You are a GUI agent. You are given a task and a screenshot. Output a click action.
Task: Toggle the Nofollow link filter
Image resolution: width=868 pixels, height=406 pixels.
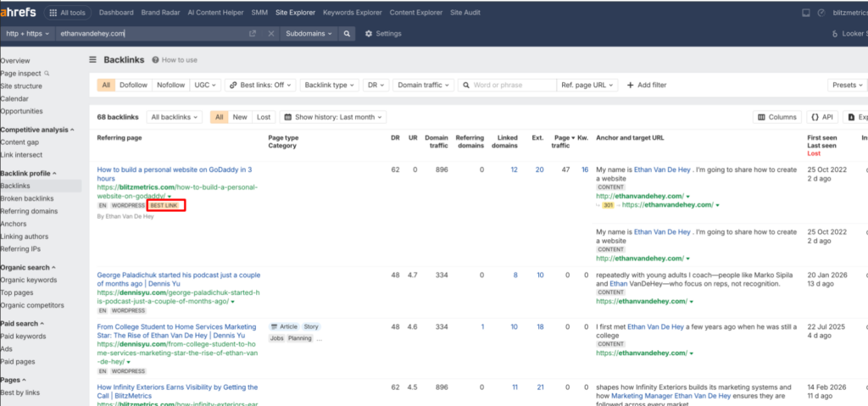tap(170, 85)
